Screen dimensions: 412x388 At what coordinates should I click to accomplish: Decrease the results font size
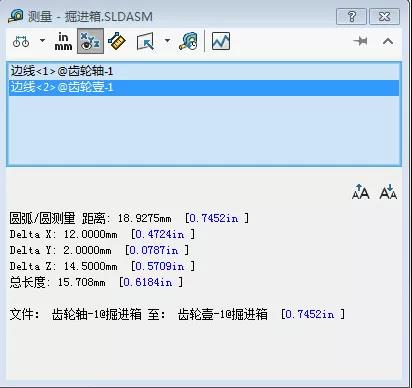(x=388, y=192)
